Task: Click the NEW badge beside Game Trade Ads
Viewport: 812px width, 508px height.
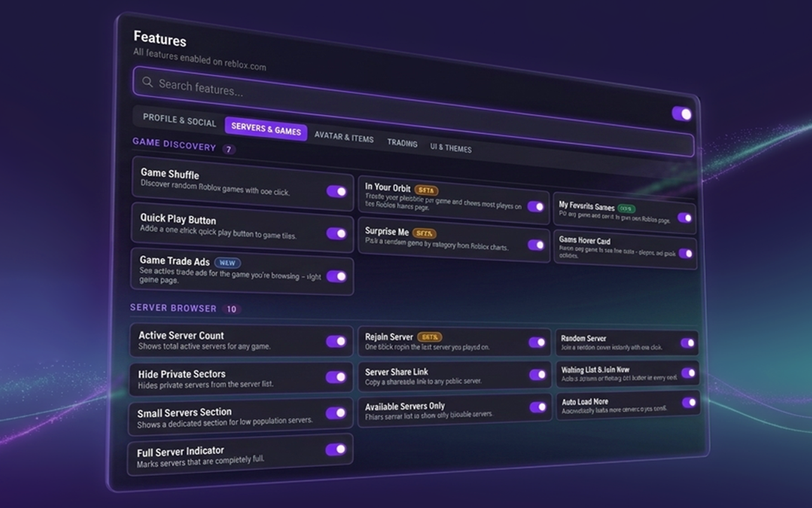Action: [x=228, y=262]
